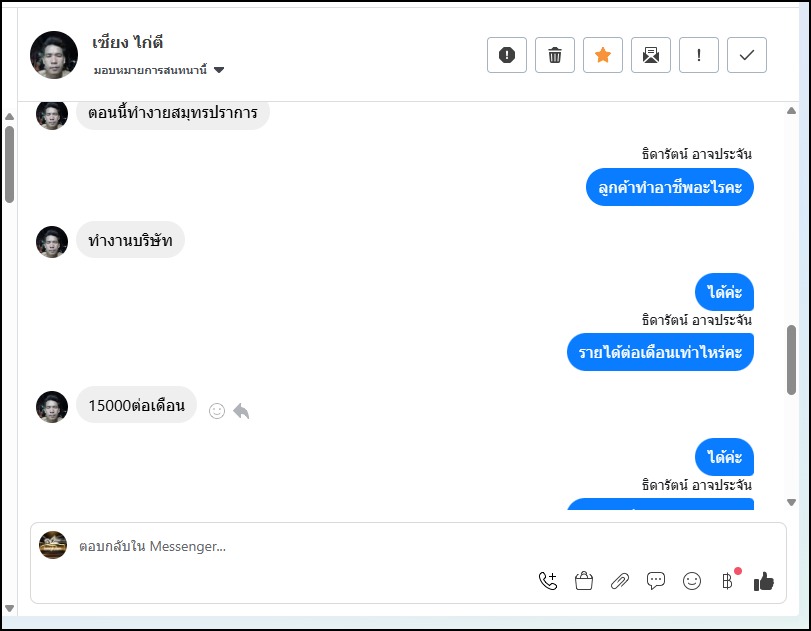React to the 15000ต่อเดือน message
Screen dimensions: 811x631
(217, 411)
